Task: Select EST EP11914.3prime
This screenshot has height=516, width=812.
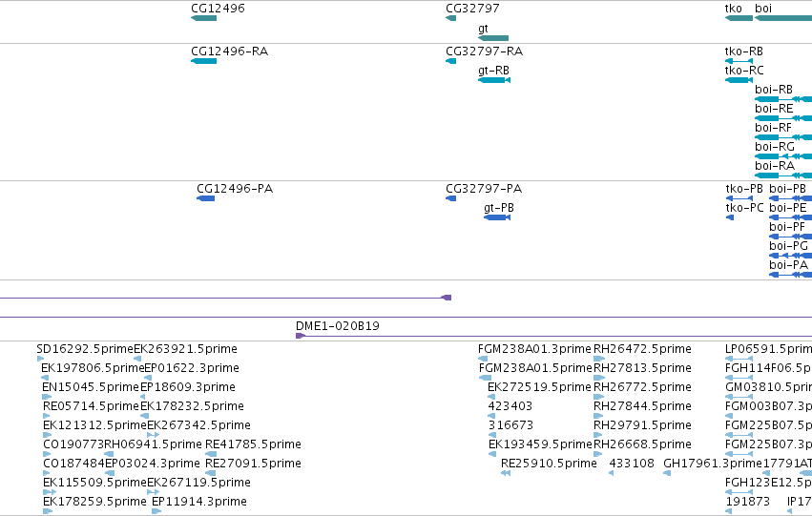Action: coord(199,503)
